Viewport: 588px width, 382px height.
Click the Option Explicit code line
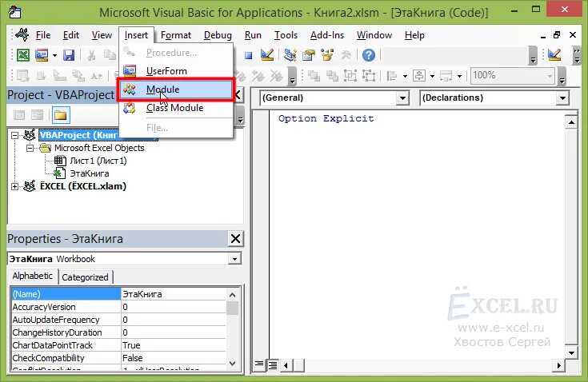click(x=326, y=119)
